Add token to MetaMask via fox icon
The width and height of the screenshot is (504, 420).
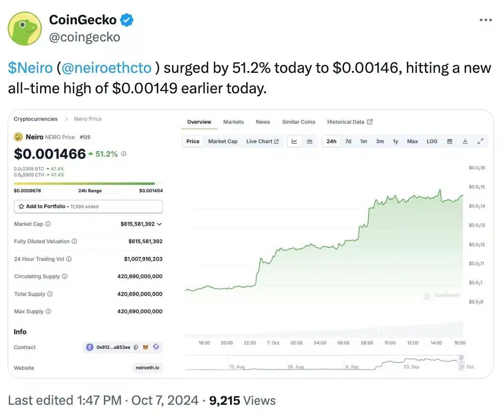(x=146, y=347)
